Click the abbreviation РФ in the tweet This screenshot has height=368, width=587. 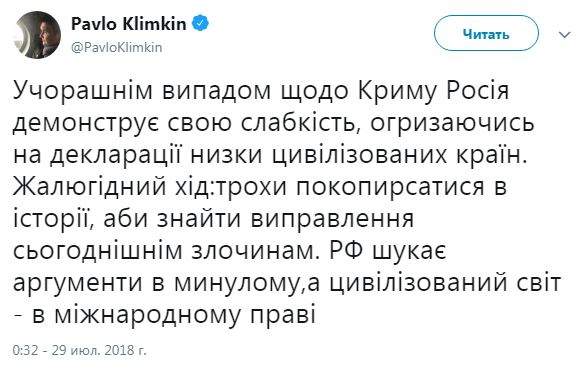(347, 251)
